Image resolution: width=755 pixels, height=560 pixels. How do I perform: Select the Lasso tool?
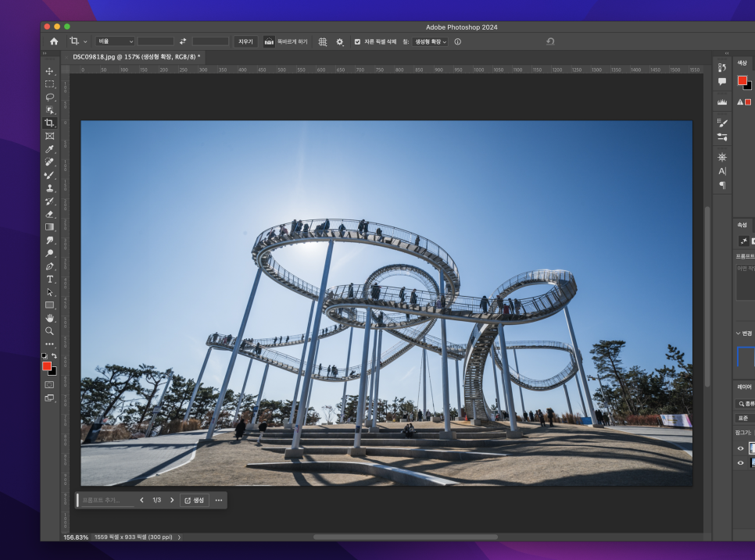(49, 97)
